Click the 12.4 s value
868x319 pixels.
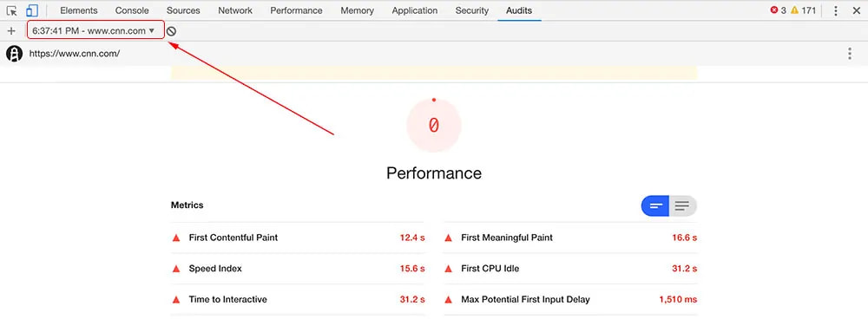(412, 238)
